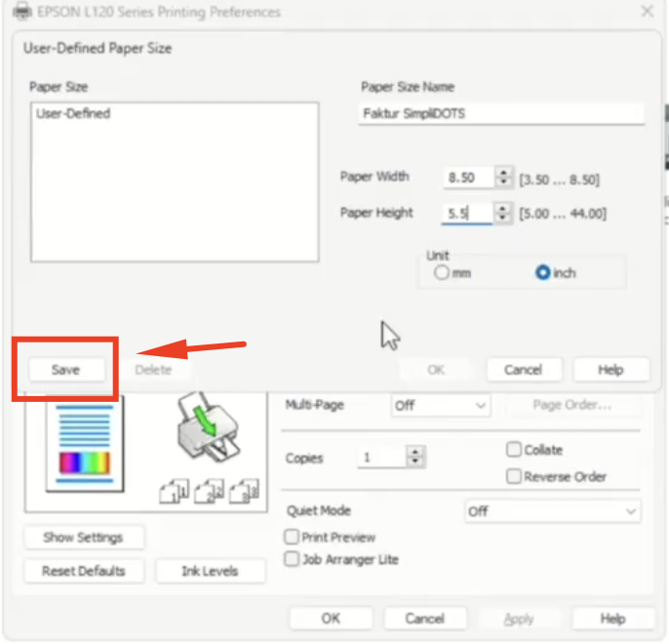The width and height of the screenshot is (669, 644).
Task: Check the Job Arranger Lite option
Action: [292, 559]
